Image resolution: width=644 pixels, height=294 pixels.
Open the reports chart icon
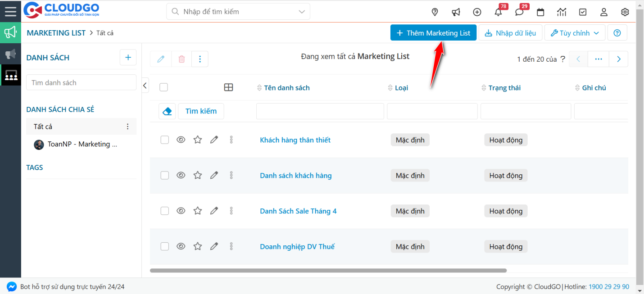tap(562, 12)
